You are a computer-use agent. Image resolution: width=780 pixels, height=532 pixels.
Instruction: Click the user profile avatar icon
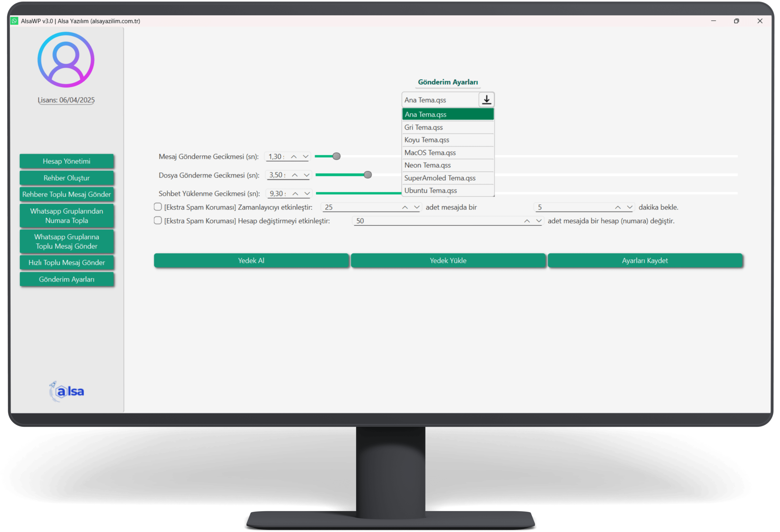click(x=66, y=60)
